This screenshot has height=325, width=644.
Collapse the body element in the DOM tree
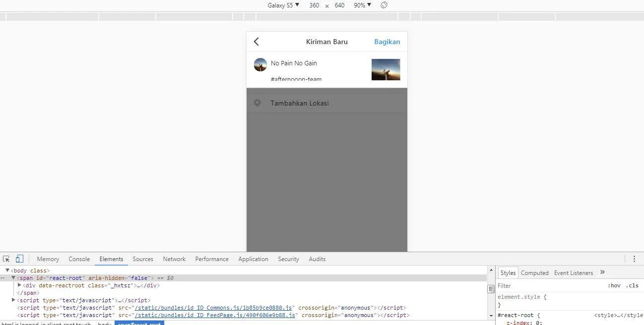(x=7, y=270)
